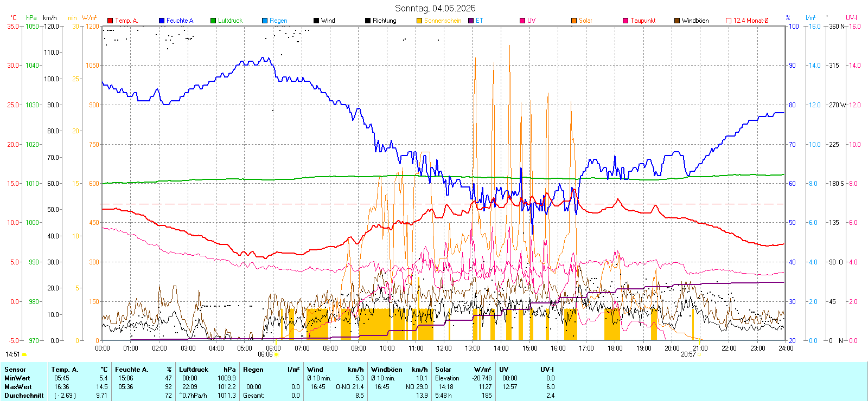868x401 pixels.
Task: Toggle the 12.4 Monat-Ø outlined box
Action: point(729,21)
